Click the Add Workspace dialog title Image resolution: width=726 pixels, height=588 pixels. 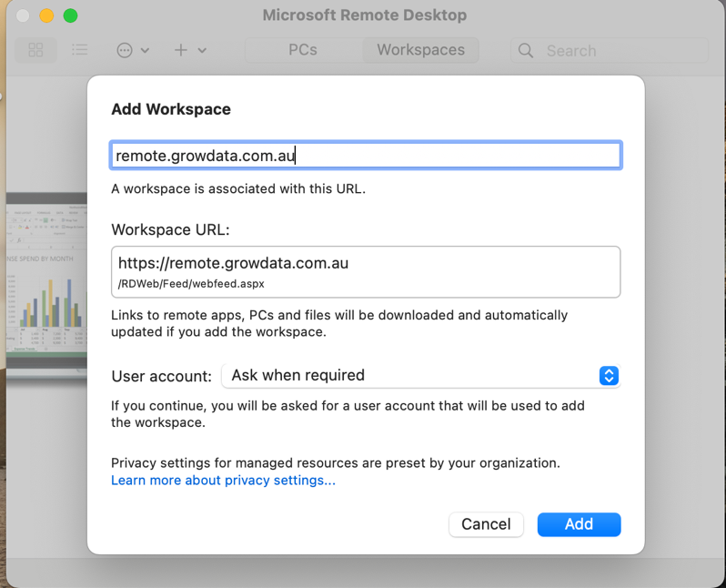(171, 109)
